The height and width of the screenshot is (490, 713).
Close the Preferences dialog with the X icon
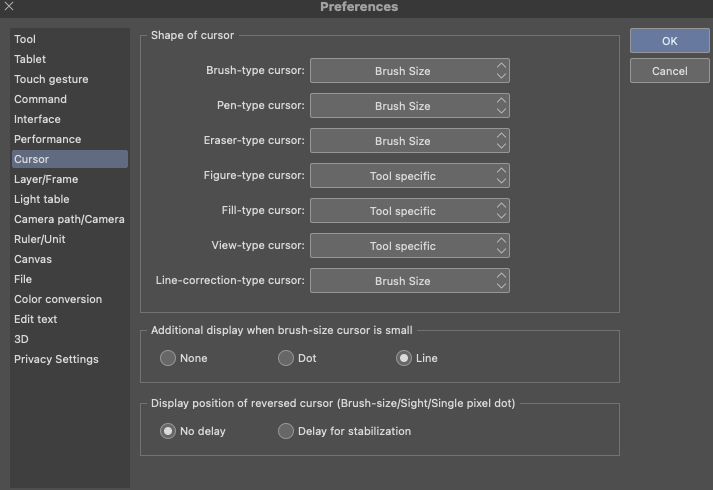tap(9, 6)
